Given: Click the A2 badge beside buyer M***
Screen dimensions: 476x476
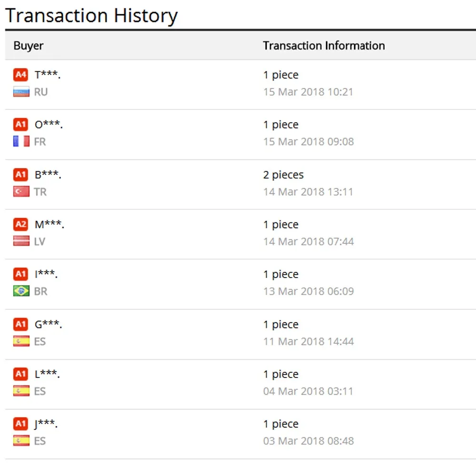Looking at the screenshot, I should [x=20, y=224].
